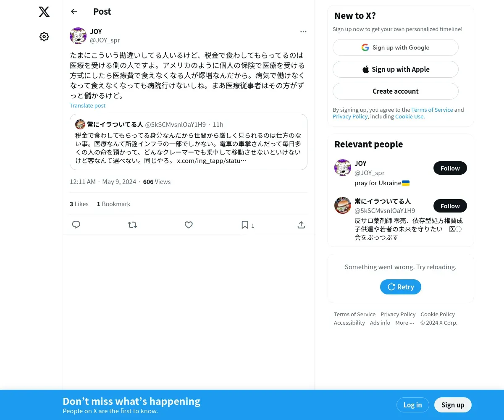
Task: Translate post link under the tweet
Action: point(87,105)
